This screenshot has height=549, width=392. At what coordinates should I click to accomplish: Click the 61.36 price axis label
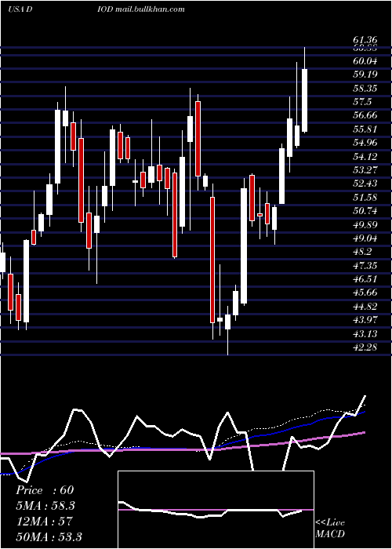365,41
